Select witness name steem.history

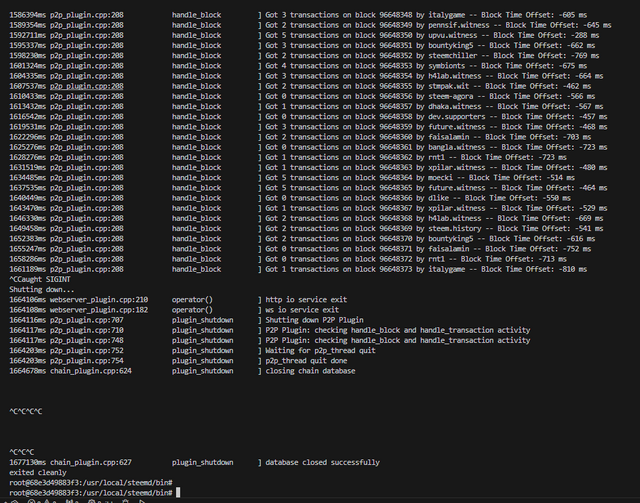click(454, 229)
